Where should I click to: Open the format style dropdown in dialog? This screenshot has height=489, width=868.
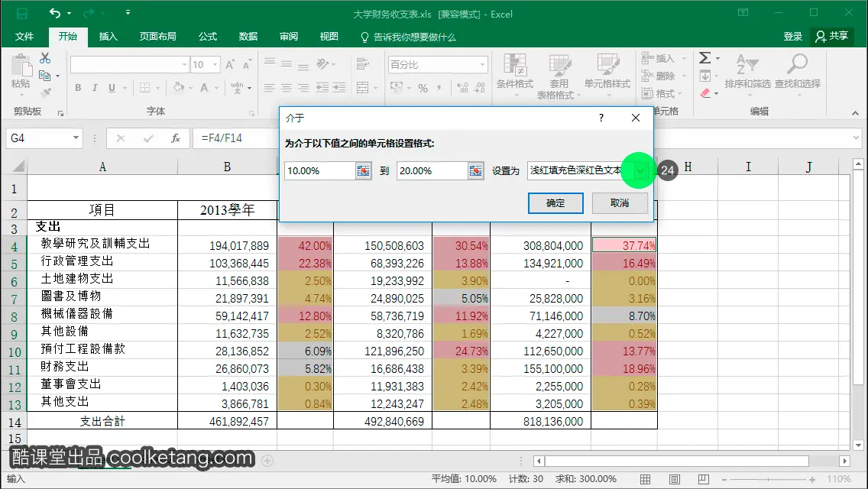tap(640, 170)
